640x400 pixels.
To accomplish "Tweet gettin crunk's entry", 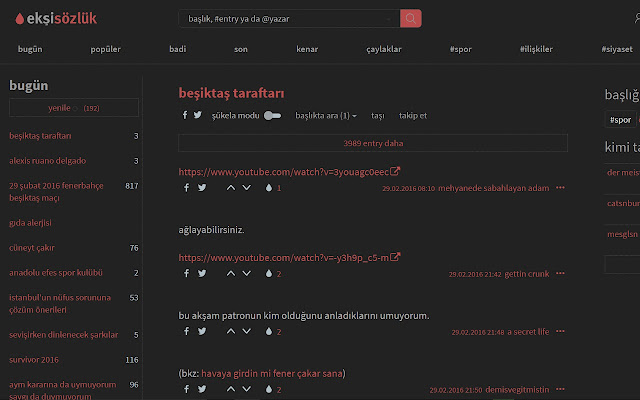I will tap(202, 273).
